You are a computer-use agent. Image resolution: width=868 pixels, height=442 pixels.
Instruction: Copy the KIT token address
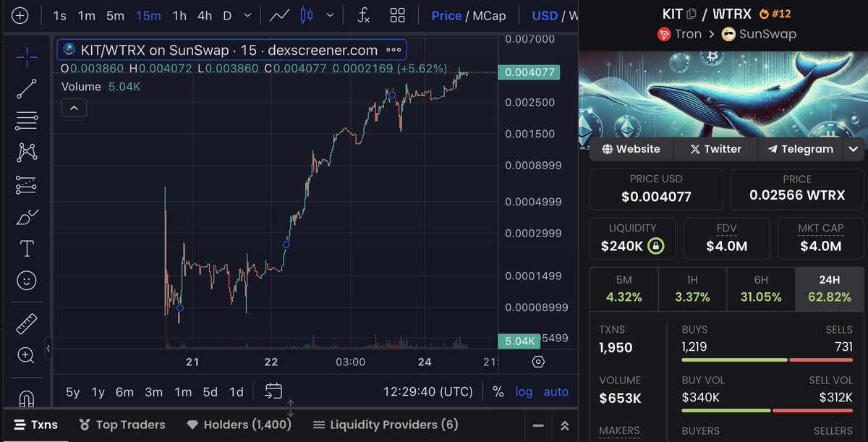(x=692, y=13)
